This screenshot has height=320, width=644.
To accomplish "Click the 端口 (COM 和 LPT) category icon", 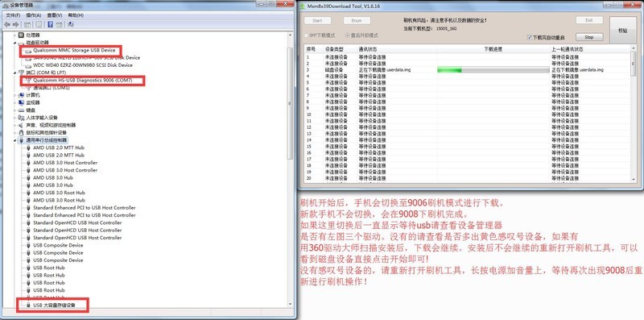I will [x=22, y=73].
